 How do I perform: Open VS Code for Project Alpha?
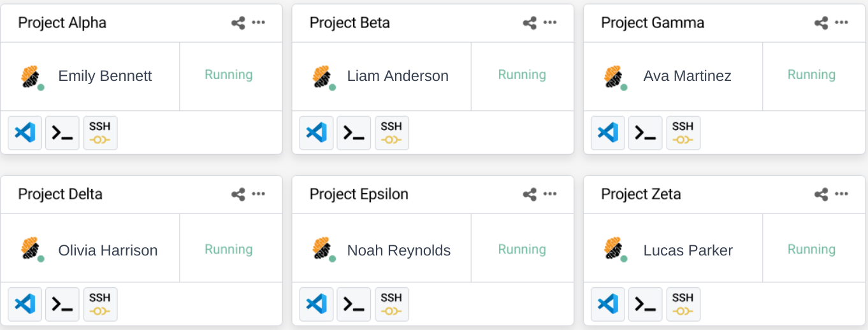coord(25,133)
